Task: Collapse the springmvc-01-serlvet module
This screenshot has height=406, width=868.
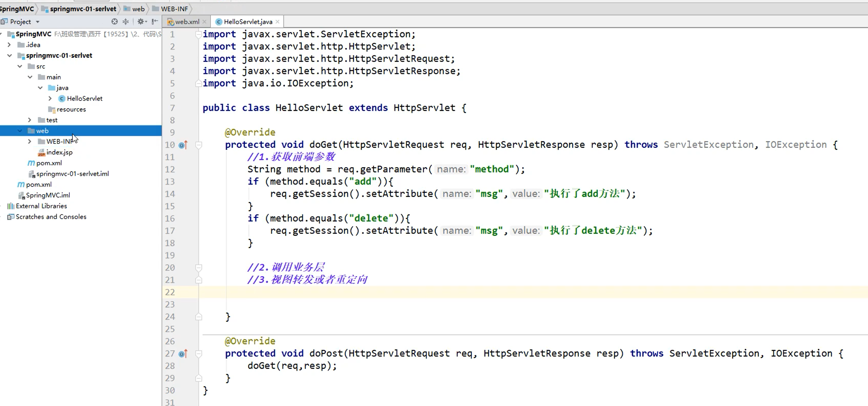Action: tap(9, 56)
